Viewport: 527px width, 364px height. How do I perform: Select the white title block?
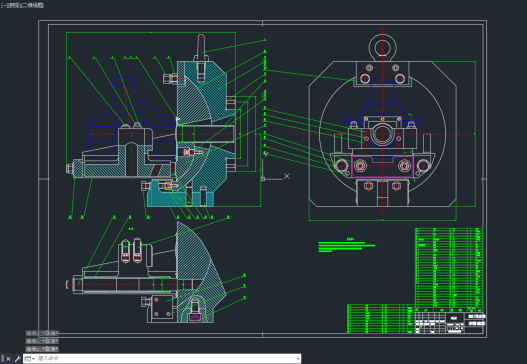point(450,323)
